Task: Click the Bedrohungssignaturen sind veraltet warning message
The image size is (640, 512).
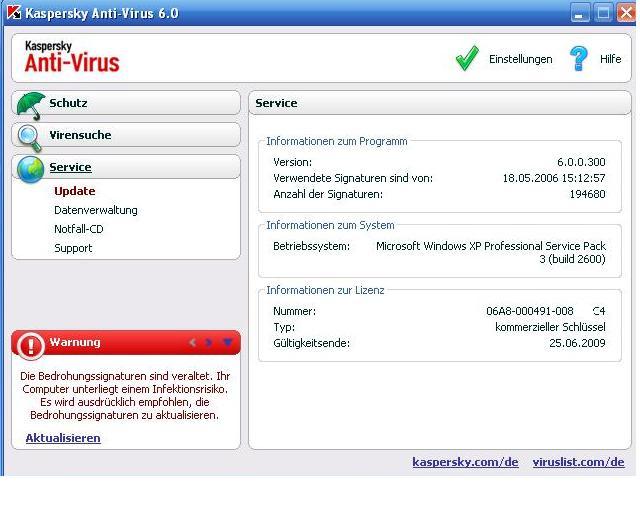Action: (x=124, y=395)
